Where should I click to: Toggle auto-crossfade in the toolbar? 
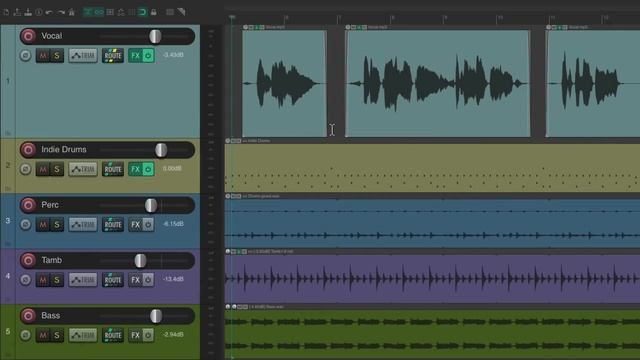point(87,12)
